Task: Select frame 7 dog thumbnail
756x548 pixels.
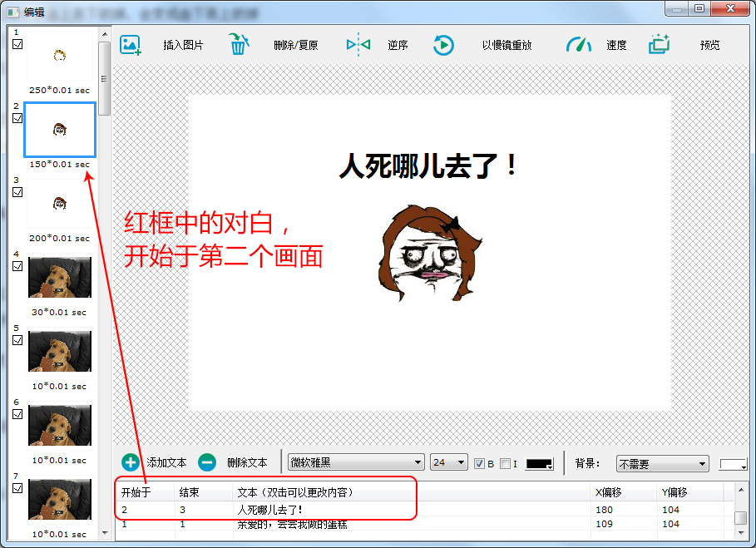Action: point(60,499)
